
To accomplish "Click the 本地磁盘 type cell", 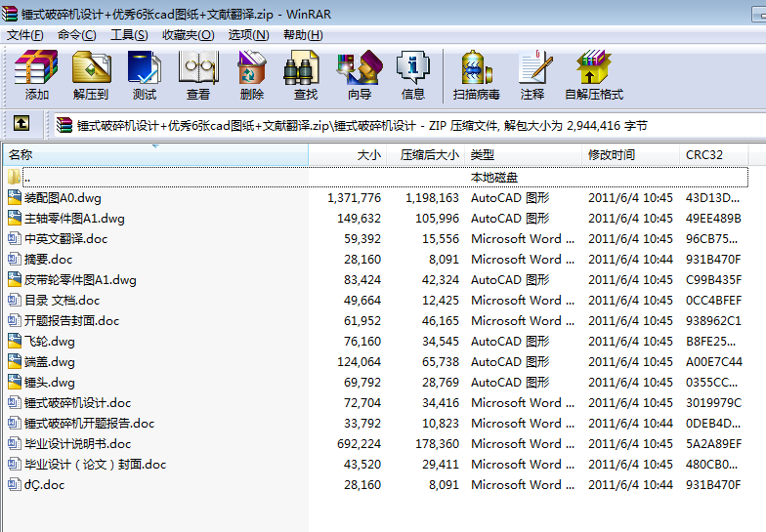I will [494, 177].
